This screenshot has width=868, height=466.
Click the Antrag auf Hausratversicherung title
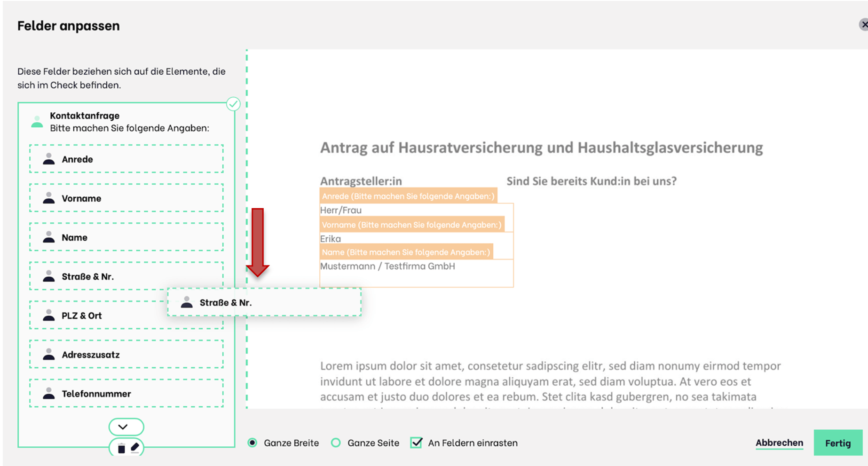[541, 148]
